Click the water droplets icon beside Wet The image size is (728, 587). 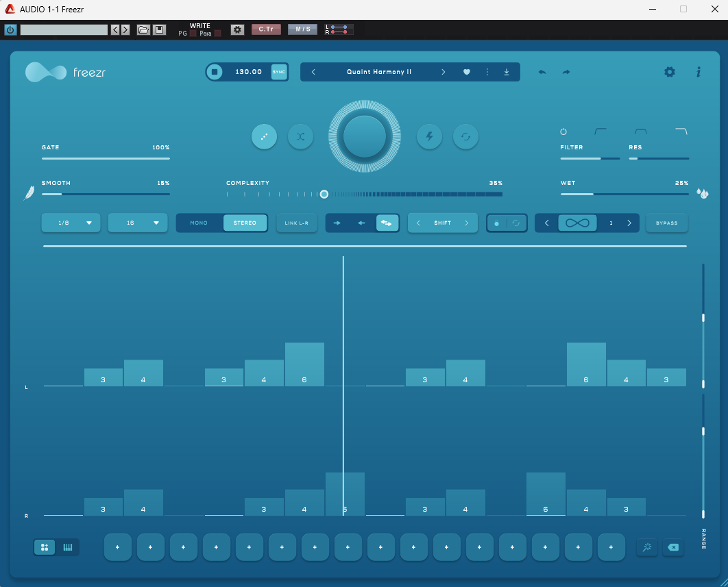(703, 193)
